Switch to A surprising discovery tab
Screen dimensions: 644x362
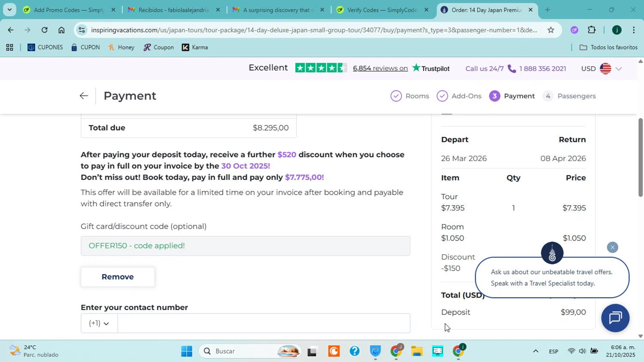(278, 9)
